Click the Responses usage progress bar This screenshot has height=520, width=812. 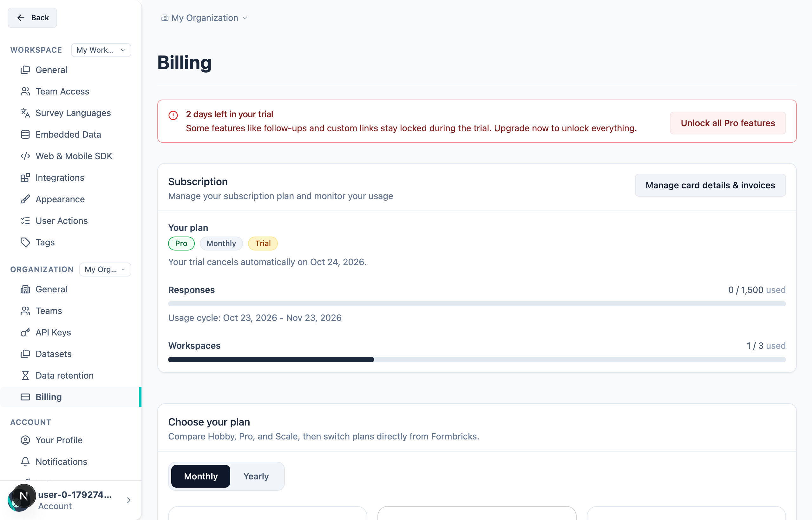(x=477, y=304)
